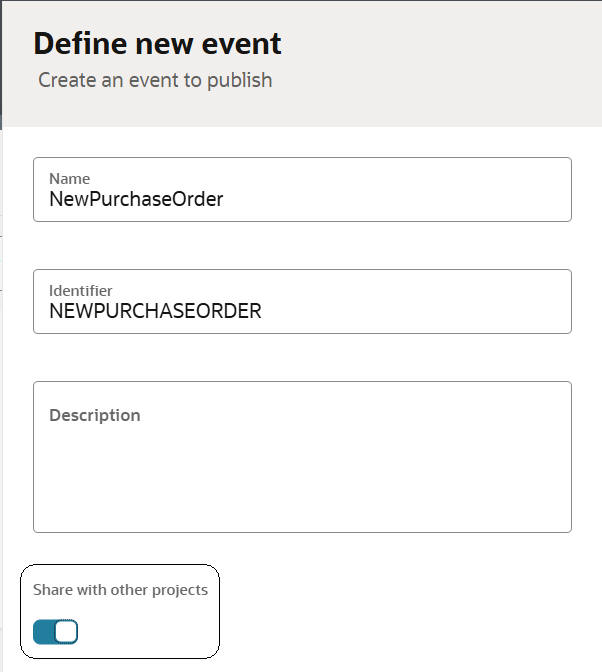Click blank space between Name and Identifier fields

[x=300, y=245]
